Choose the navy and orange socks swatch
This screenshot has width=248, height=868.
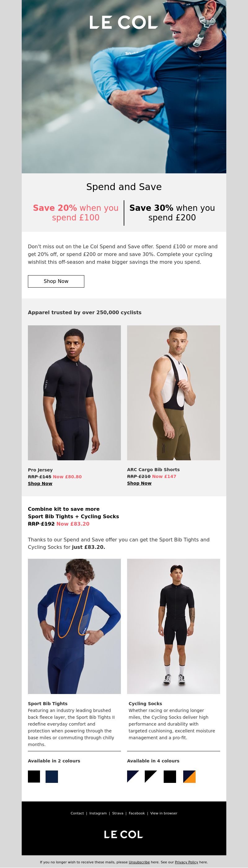pyautogui.click(x=189, y=776)
